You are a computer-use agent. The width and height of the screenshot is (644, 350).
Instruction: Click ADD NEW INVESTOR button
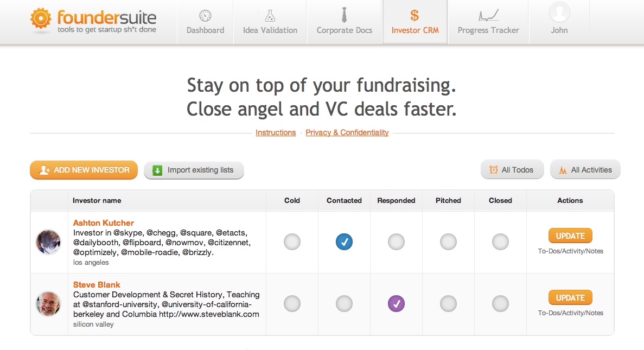click(x=84, y=170)
